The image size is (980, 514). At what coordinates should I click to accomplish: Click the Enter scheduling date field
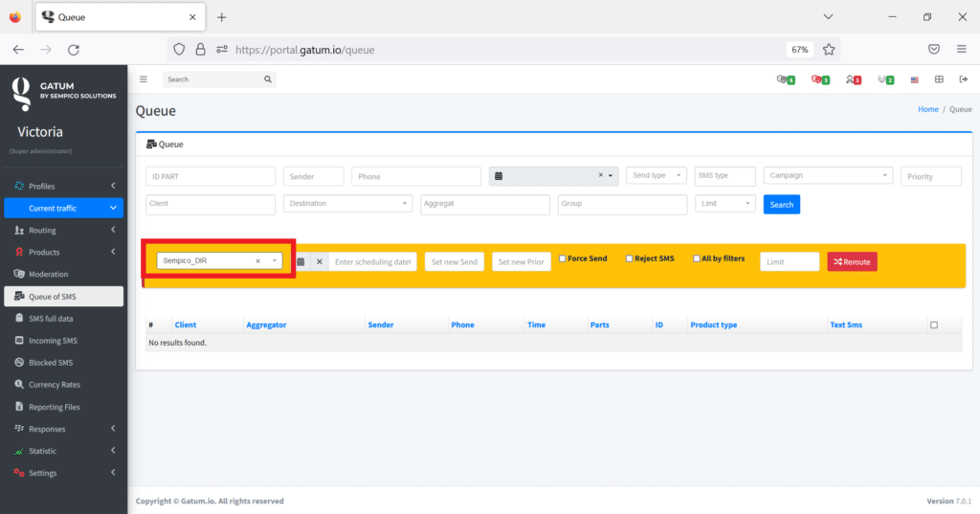click(x=372, y=262)
